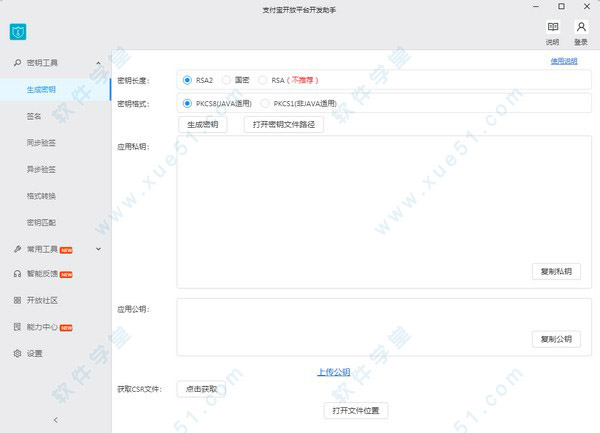Expand the 常用工具 section chevron
Screen dimensions: 600x433
click(x=99, y=249)
